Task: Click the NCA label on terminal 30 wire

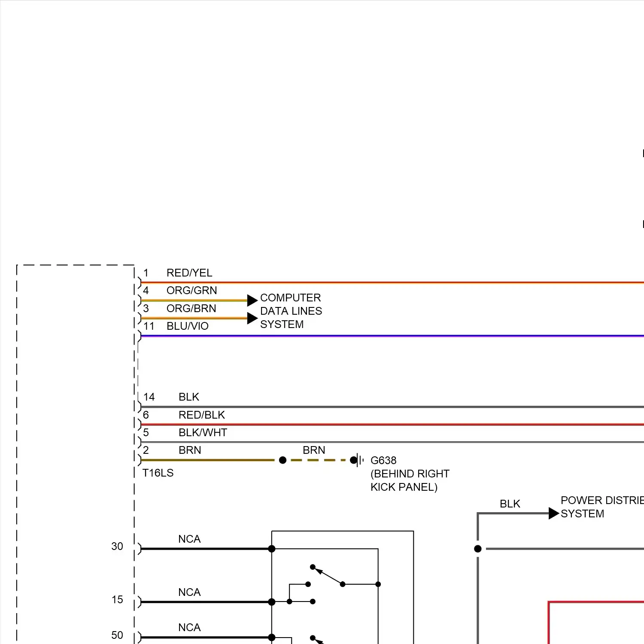Action: (189, 539)
